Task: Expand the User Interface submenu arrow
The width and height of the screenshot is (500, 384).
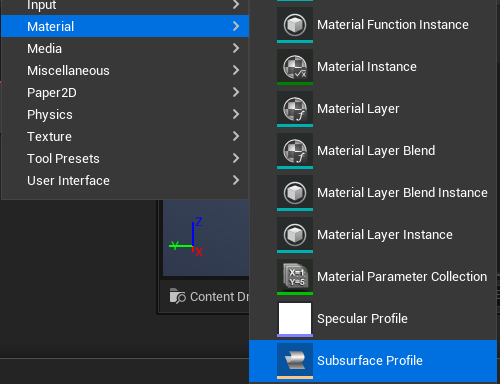Action: coord(236,180)
